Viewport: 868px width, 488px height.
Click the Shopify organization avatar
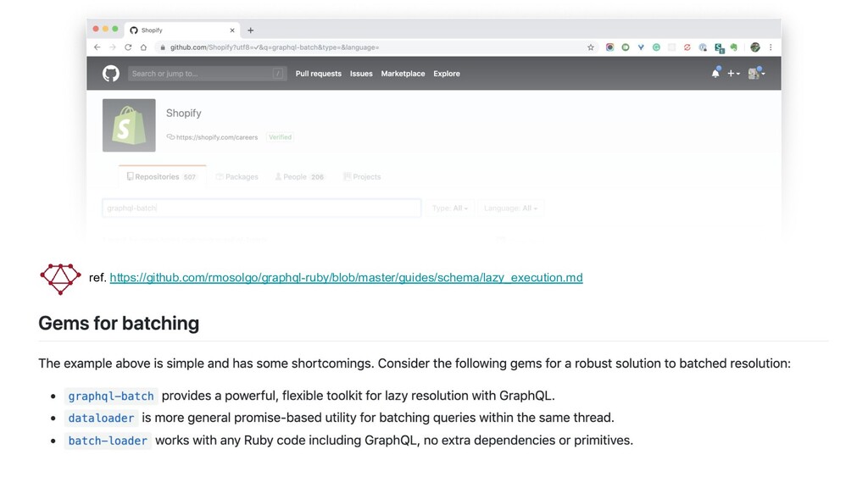pyautogui.click(x=129, y=125)
